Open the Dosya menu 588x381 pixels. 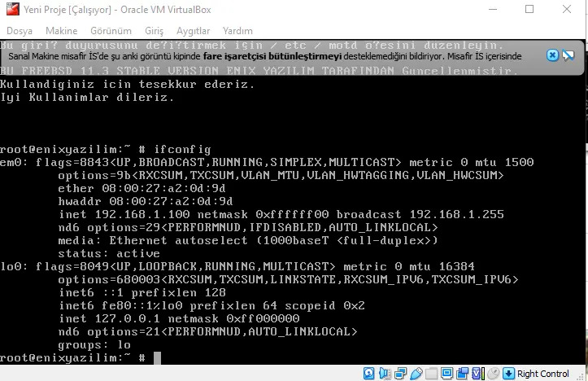tap(20, 31)
